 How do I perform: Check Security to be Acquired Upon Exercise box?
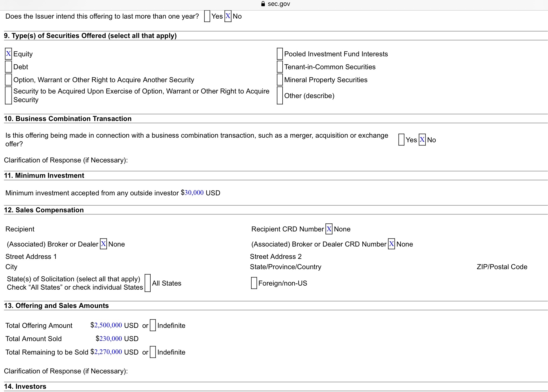pyautogui.click(x=8, y=95)
